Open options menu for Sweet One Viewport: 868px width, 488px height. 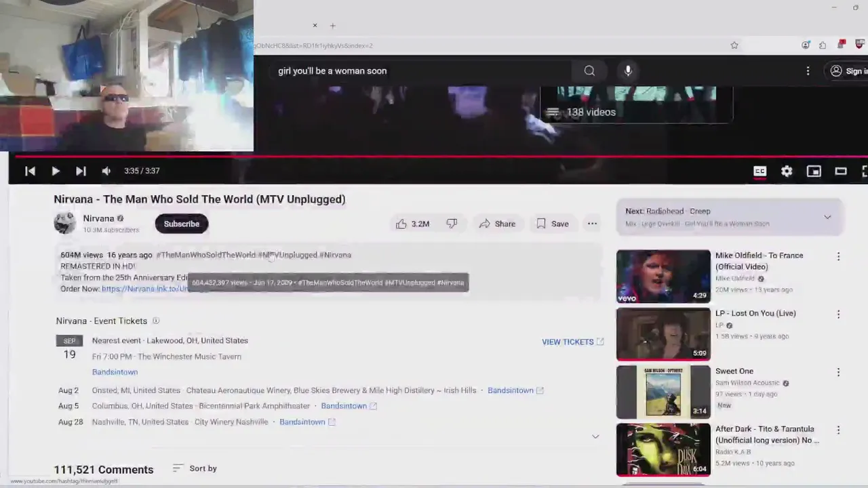pyautogui.click(x=838, y=372)
